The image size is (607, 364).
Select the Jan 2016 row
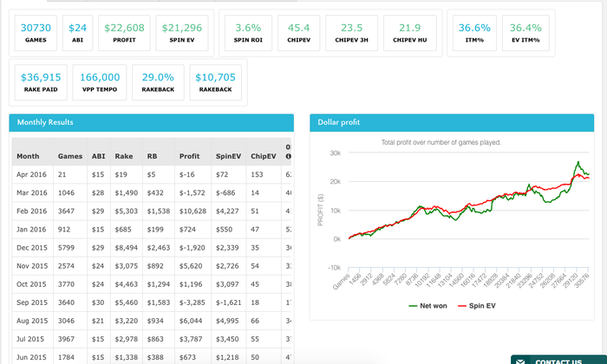click(x=152, y=230)
